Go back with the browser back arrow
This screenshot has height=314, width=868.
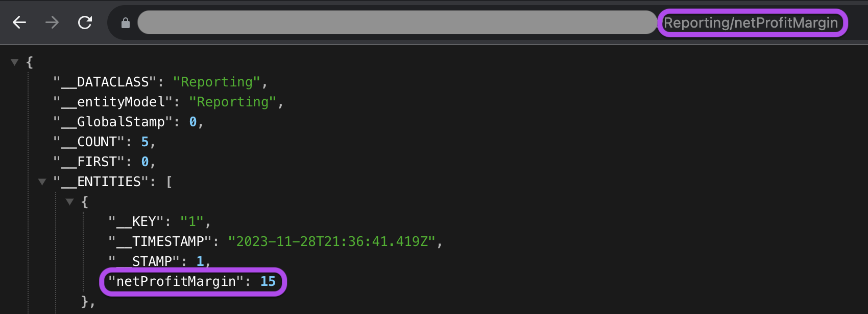point(19,23)
